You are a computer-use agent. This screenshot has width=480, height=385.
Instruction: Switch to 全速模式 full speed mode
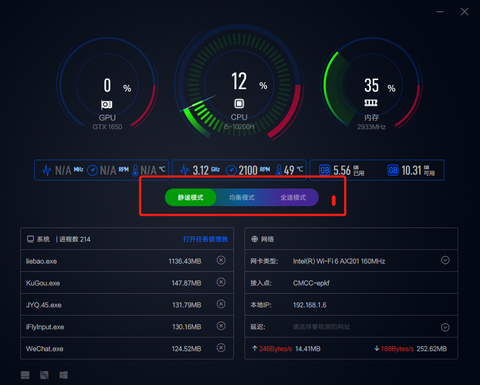pos(293,197)
